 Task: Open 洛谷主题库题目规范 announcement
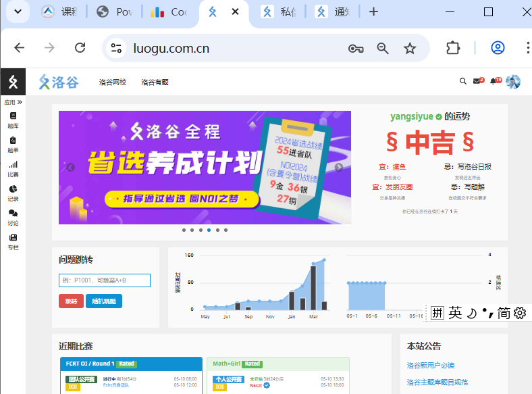click(437, 383)
